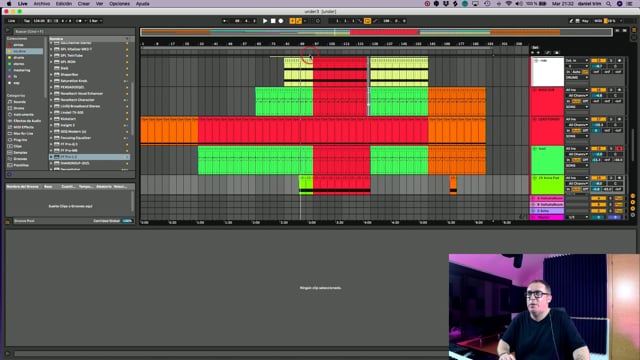
Task: Open the Samples browser category
Action: pyautogui.click(x=20, y=153)
